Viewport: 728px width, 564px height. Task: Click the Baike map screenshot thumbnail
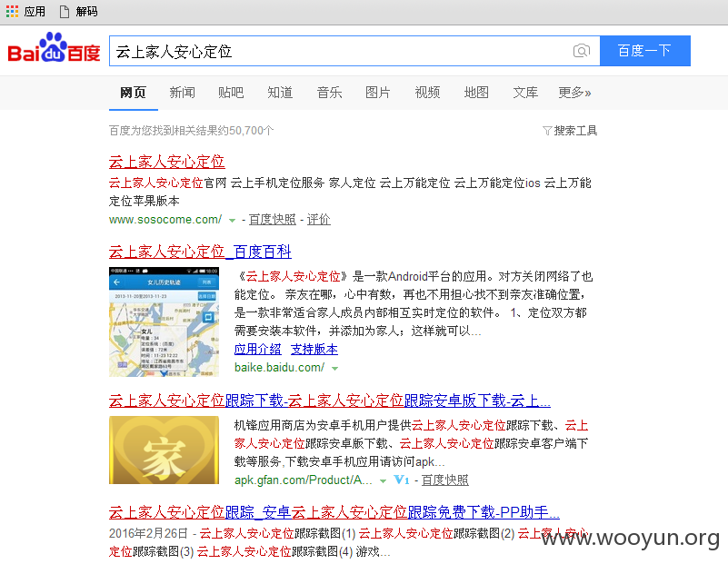pyautogui.click(x=164, y=322)
